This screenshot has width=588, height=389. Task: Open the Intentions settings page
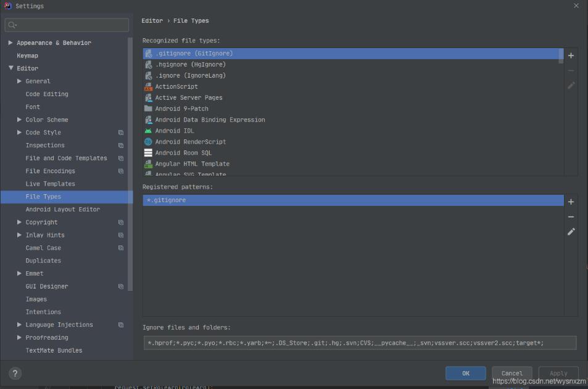[43, 312]
